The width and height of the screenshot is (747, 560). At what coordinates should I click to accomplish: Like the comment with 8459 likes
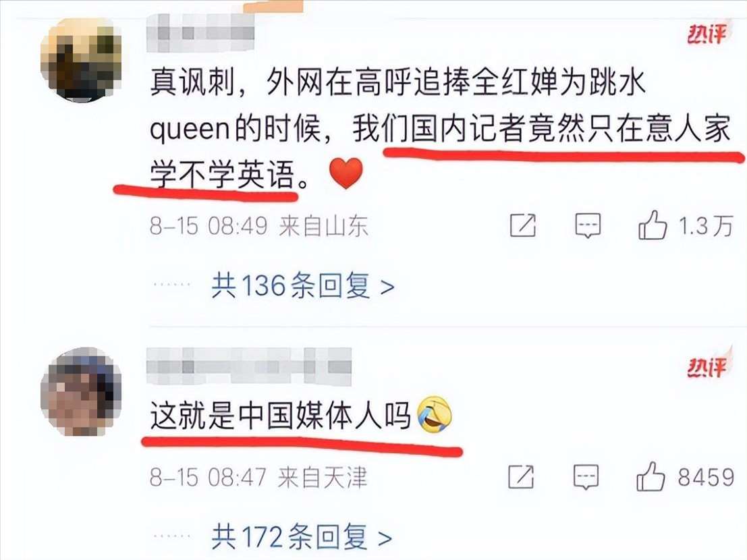point(651,476)
